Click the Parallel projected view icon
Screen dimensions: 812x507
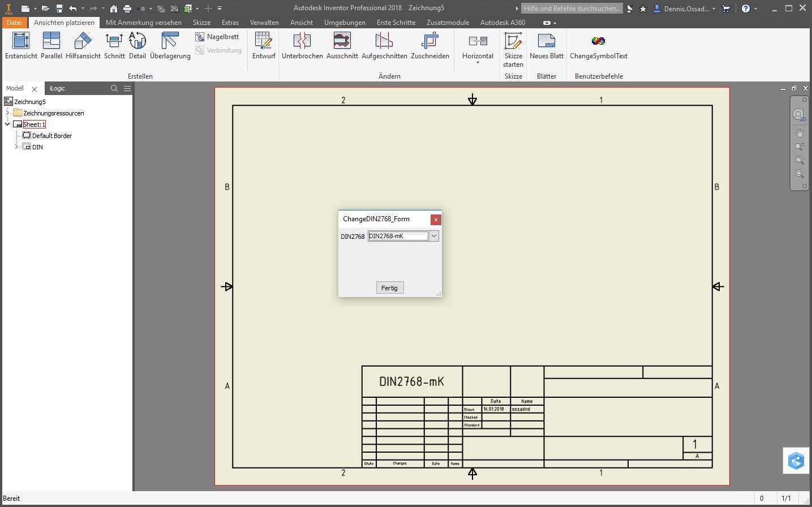pyautogui.click(x=51, y=45)
